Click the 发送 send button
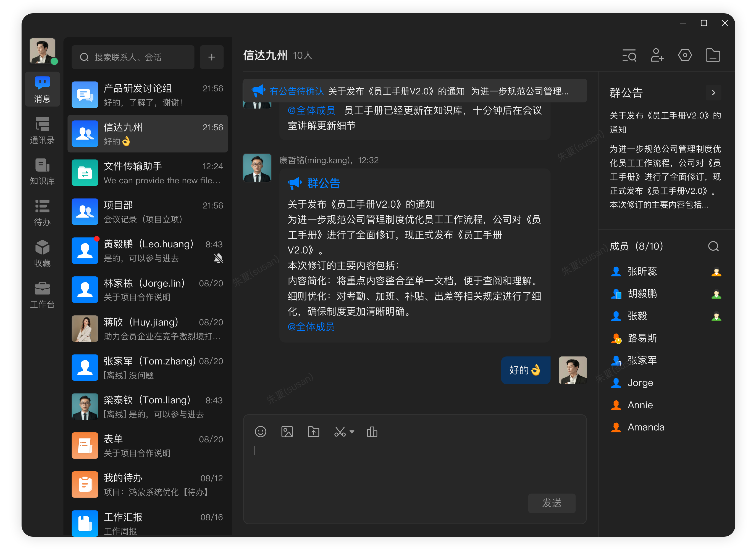 pos(552,503)
